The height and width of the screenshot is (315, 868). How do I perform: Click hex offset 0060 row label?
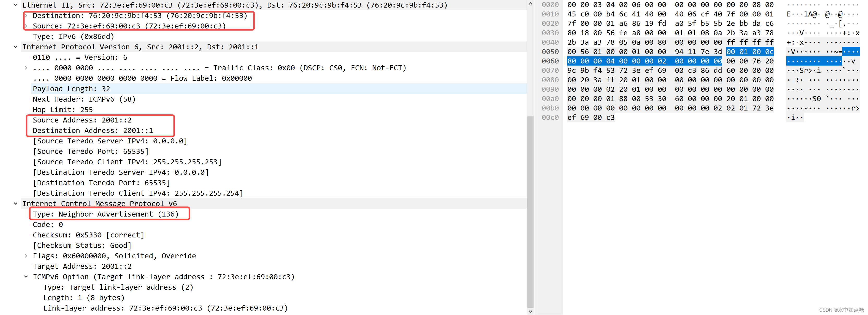(x=550, y=61)
